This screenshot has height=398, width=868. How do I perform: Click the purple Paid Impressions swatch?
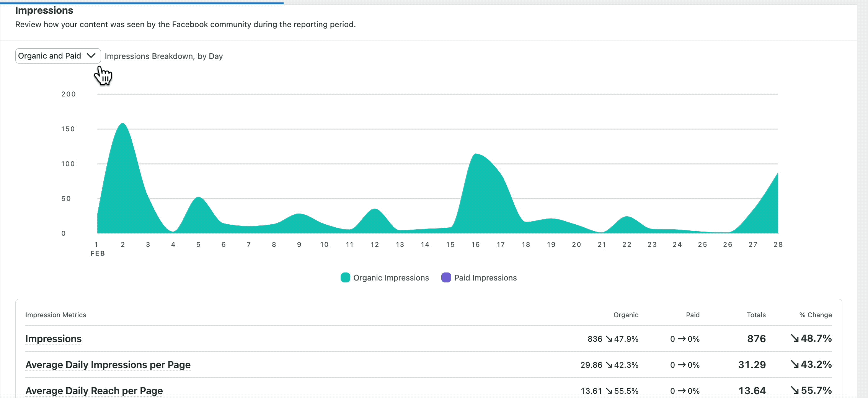click(x=445, y=277)
